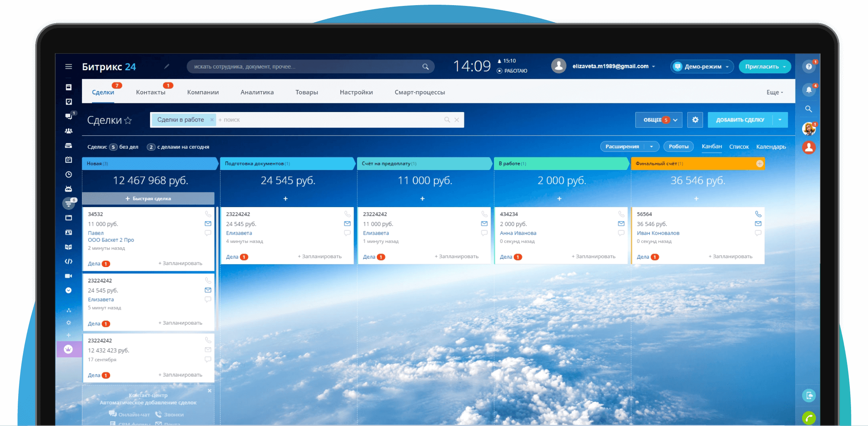The height and width of the screenshot is (426, 868).
Task: Switch to the Компании tab
Action: pos(203,92)
